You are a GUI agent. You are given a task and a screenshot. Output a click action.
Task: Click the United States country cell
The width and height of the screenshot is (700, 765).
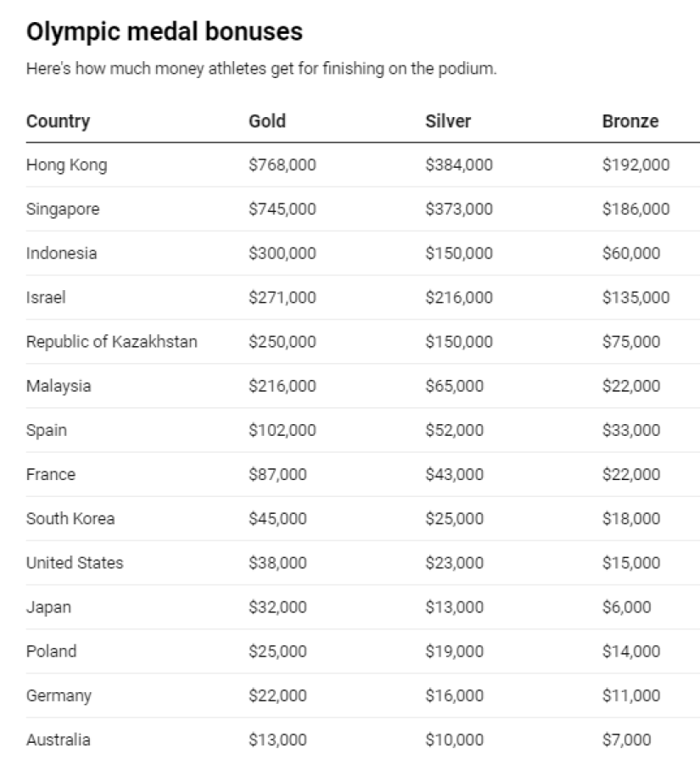tap(75, 562)
